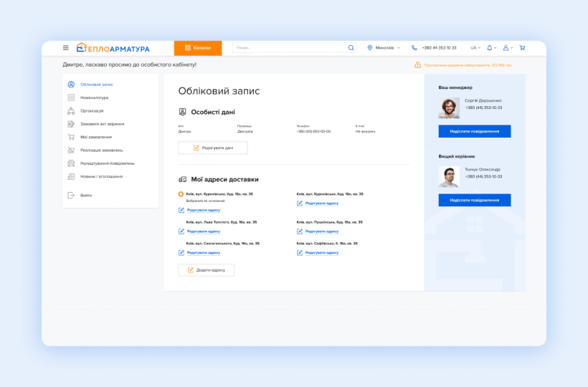Click the ТеплоАрматура logo
Image resolution: width=588 pixels, height=387 pixels.
[x=113, y=48]
